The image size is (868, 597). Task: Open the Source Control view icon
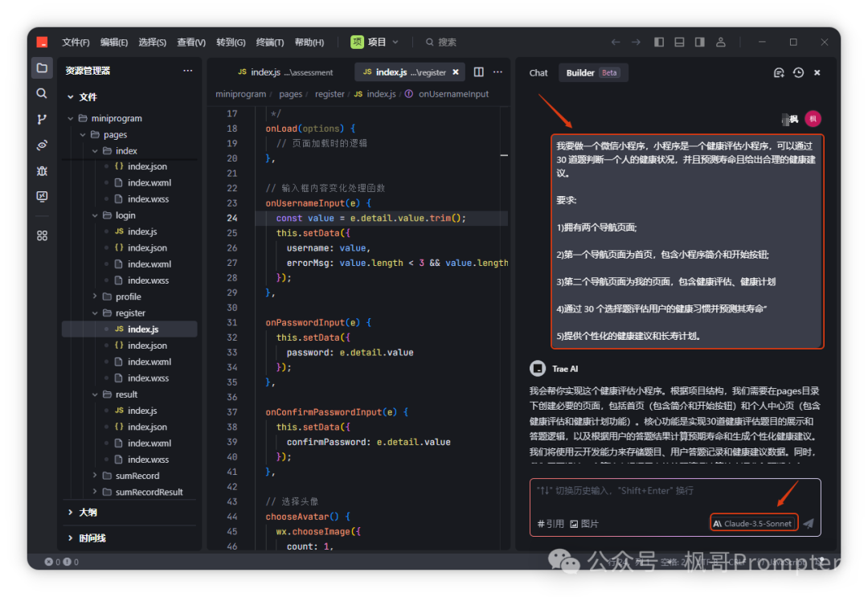(x=42, y=119)
